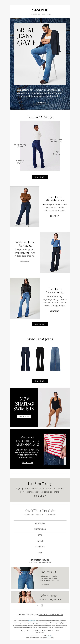Click Shop Now beside code WELCOME10
The width and height of the screenshot is (80, 644).
click(x=51, y=515)
